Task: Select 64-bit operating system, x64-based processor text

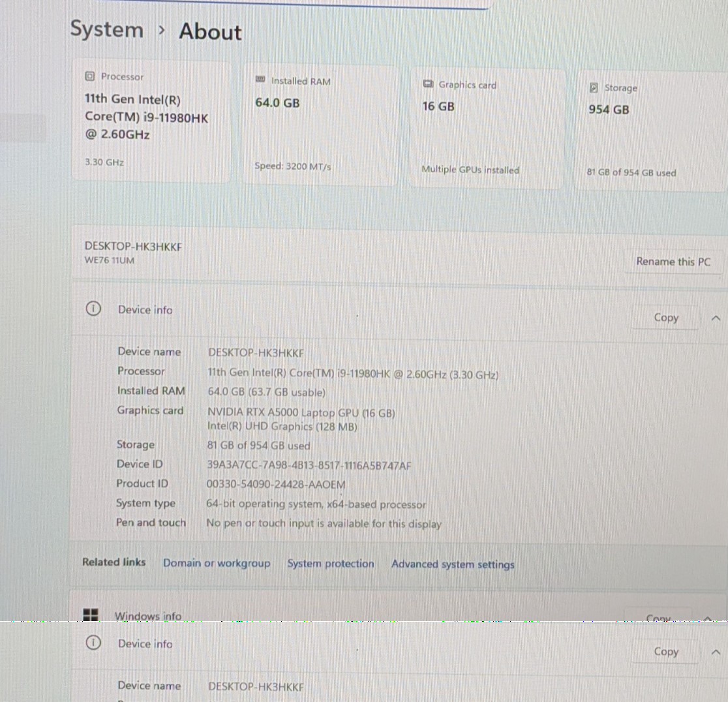Action: [316, 504]
